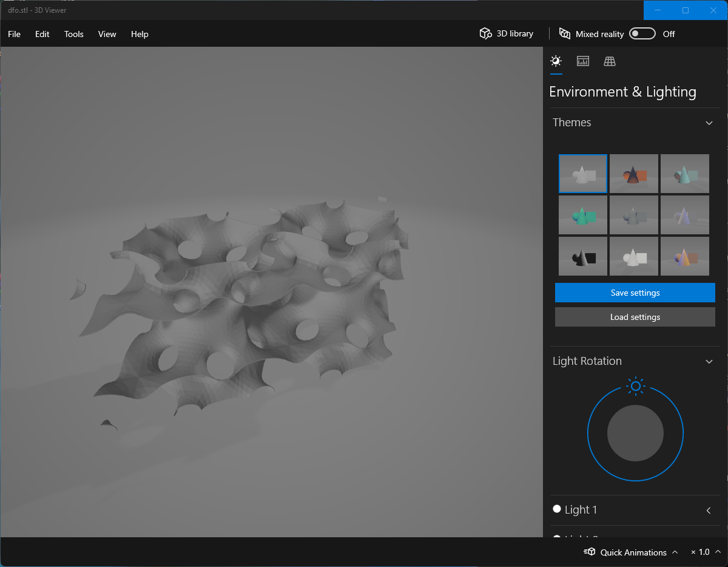Click the sun icon on light rotation ring
728x567 pixels.
click(635, 386)
